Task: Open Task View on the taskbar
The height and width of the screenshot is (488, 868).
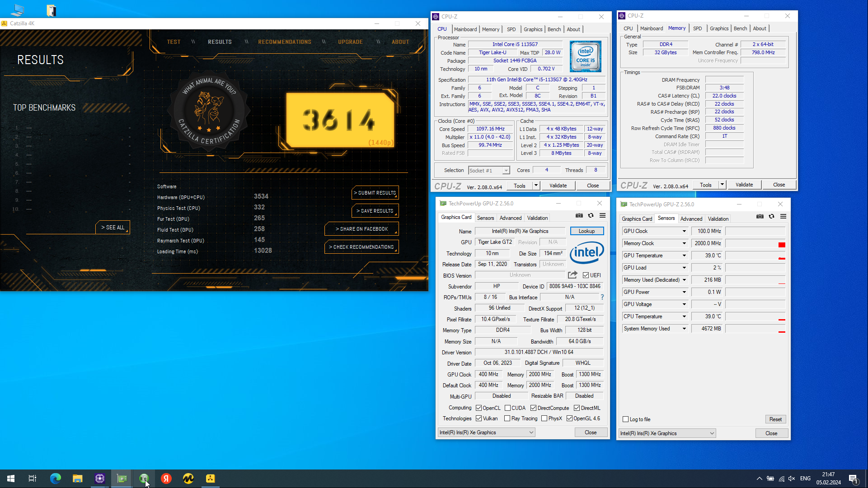Action: pyautogui.click(x=33, y=479)
